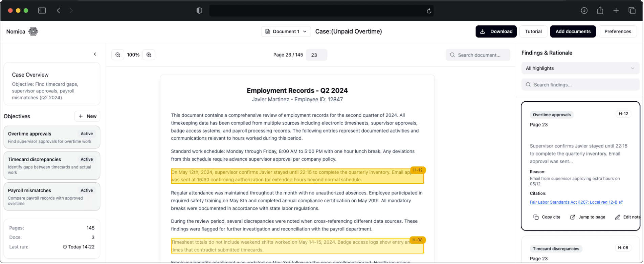Screen dimensions: 644x264
Task: Click the Search findings field
Action: point(580,85)
